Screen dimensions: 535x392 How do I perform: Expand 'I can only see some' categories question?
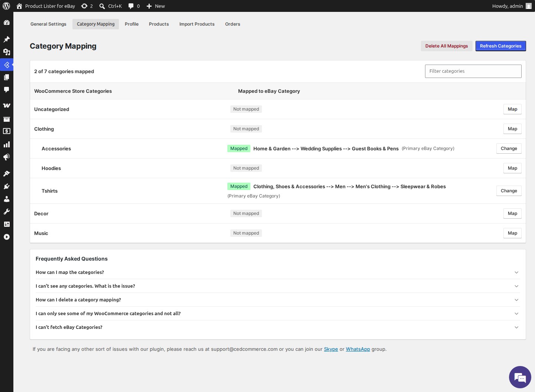pos(278,313)
